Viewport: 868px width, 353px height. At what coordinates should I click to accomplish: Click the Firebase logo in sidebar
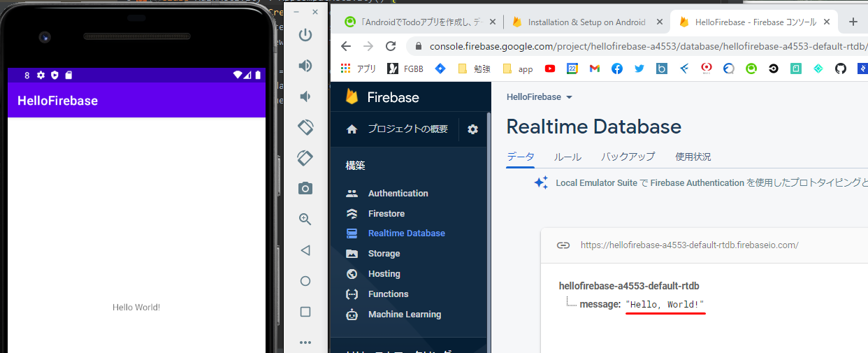click(x=382, y=97)
